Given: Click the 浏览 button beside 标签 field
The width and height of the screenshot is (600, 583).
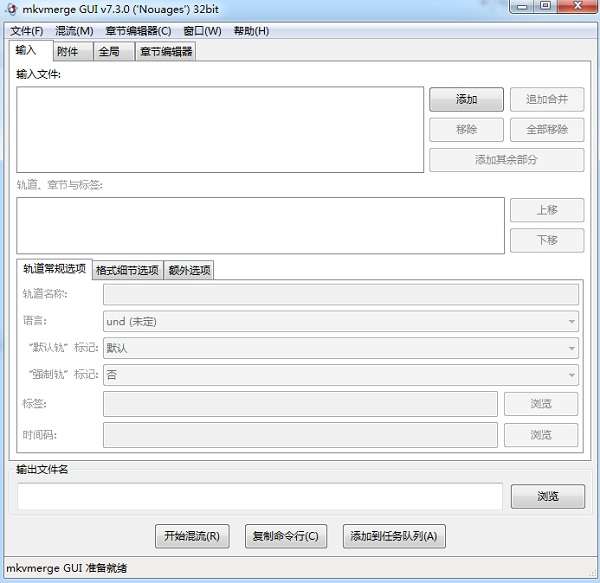Looking at the screenshot, I should click(x=541, y=404).
